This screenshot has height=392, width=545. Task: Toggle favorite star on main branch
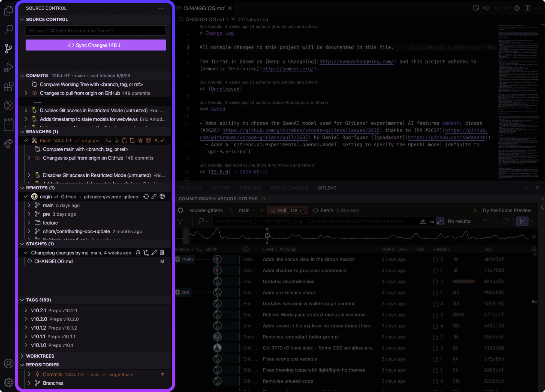tap(140, 140)
